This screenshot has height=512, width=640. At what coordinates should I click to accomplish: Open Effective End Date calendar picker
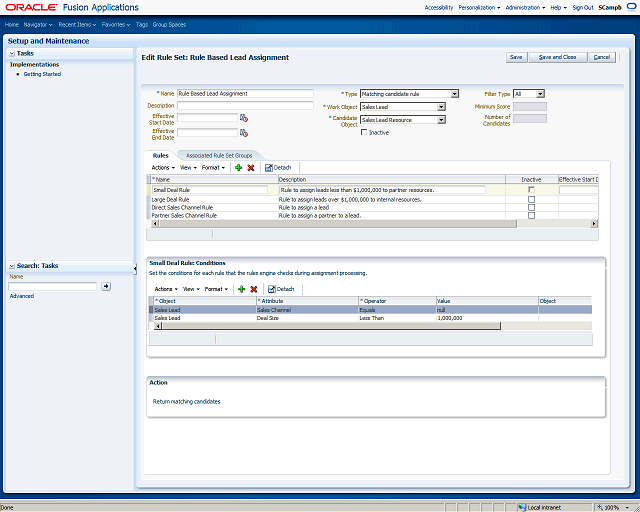click(x=244, y=133)
